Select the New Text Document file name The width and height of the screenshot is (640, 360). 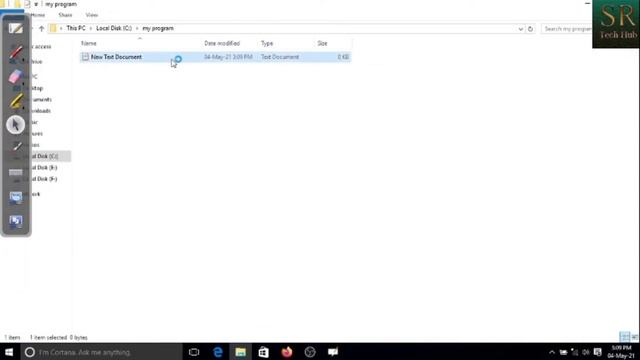tap(116, 57)
